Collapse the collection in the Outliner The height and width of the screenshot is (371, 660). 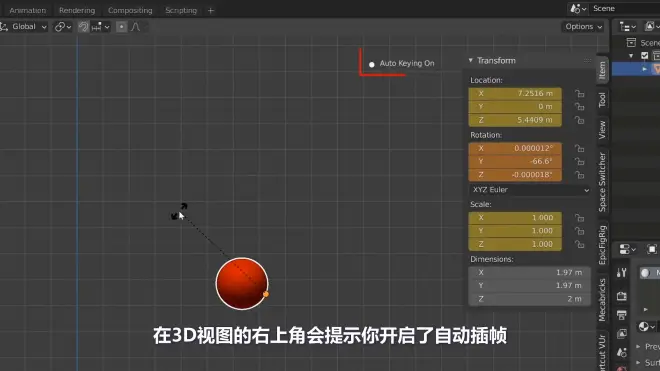point(631,56)
